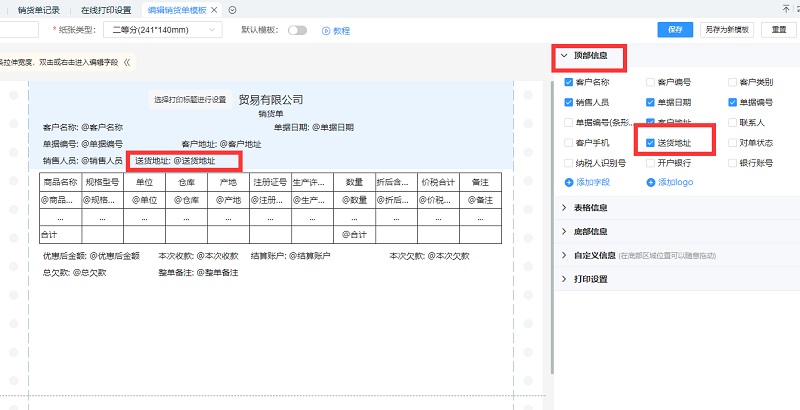Screen dimensions: 800x410
Task: Check the 联系人 field checkbox
Action: pyautogui.click(x=733, y=122)
